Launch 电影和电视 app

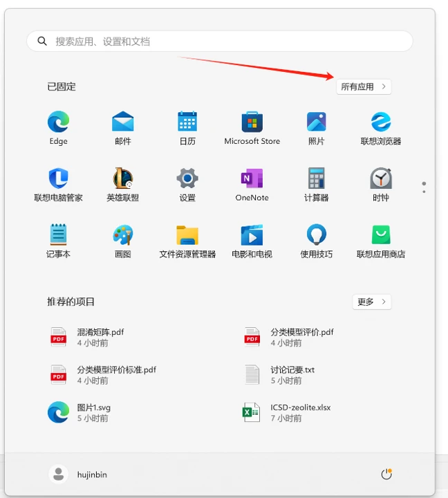[x=252, y=241]
